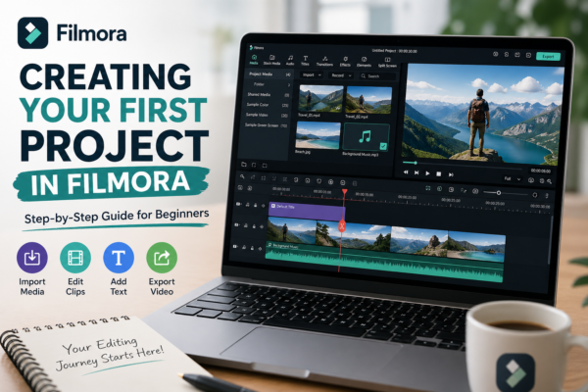Screen dimensions: 588x392
Task: Click the large Filmora logo on poster
Action: click(x=33, y=33)
